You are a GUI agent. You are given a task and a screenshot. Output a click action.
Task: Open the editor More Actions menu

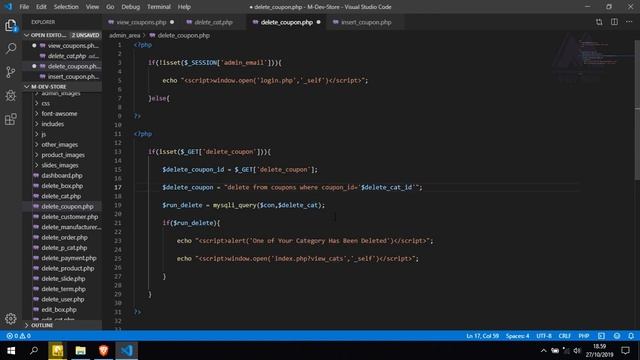(629, 22)
